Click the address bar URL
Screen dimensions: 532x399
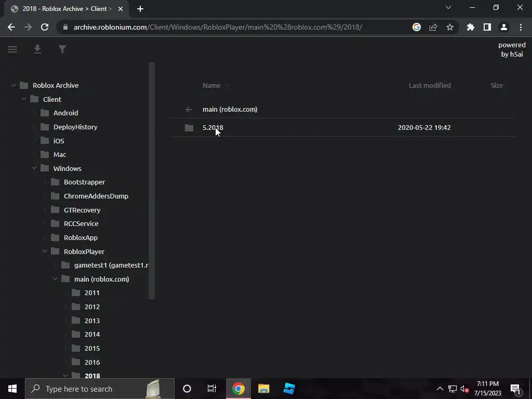click(218, 27)
